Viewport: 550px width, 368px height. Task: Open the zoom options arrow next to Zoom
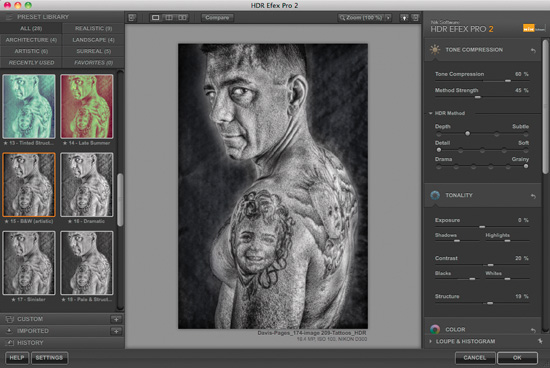click(x=388, y=18)
